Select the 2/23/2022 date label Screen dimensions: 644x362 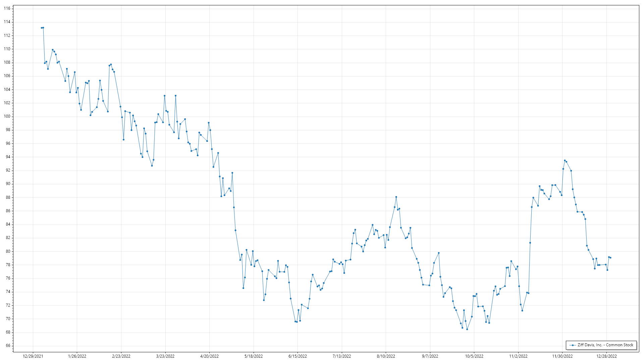(121, 356)
